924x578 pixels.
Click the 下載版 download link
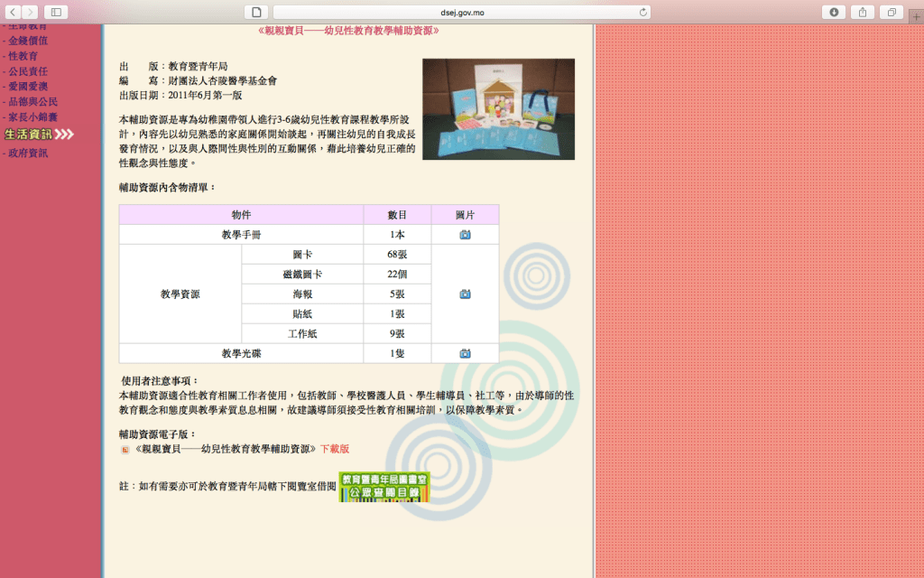pos(334,449)
